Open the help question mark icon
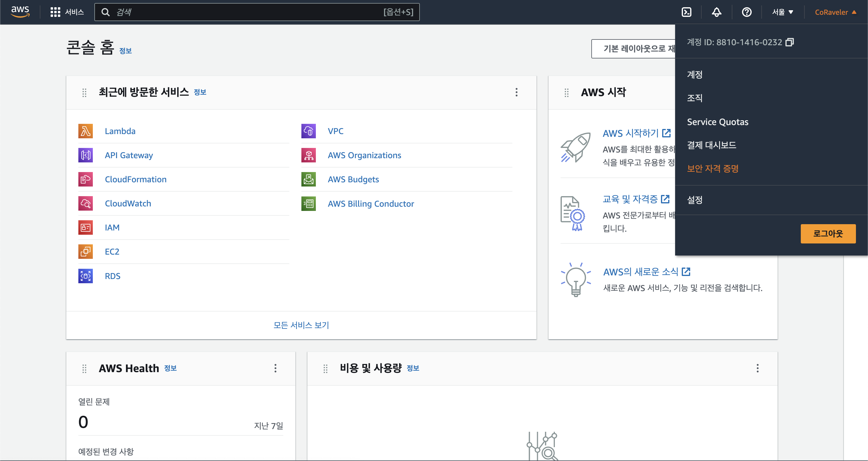868x461 pixels. [x=747, y=12]
